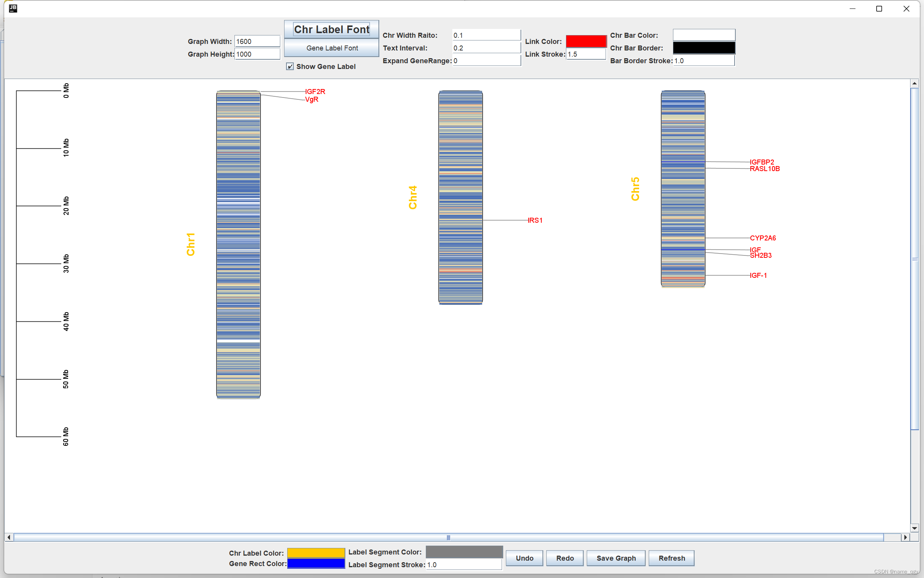This screenshot has width=924, height=578.
Task: Click the CYP2A6 gene label
Action: tap(763, 238)
